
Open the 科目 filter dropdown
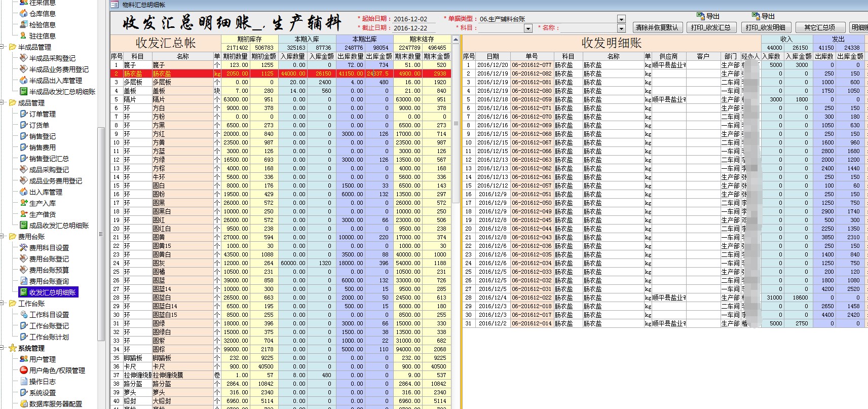[x=528, y=28]
